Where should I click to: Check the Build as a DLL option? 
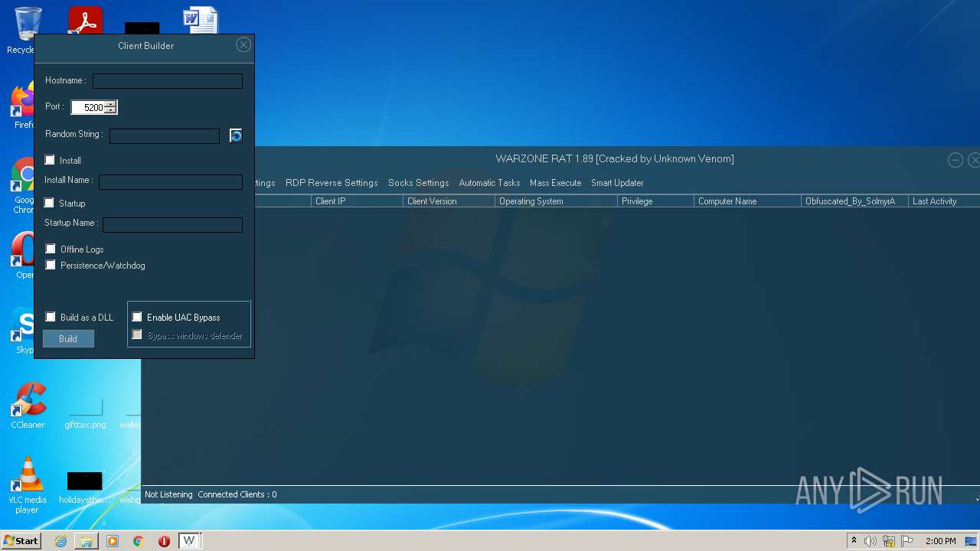[x=51, y=317]
